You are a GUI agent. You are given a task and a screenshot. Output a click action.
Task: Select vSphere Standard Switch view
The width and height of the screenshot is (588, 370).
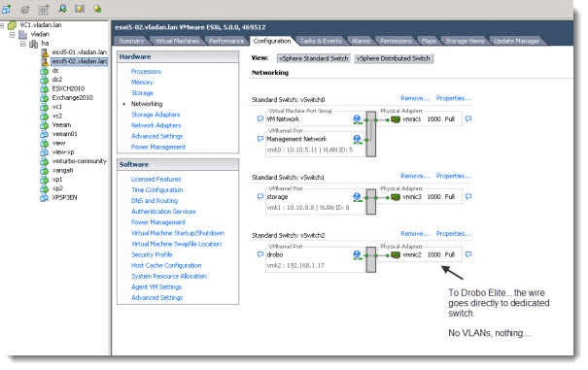(x=314, y=58)
